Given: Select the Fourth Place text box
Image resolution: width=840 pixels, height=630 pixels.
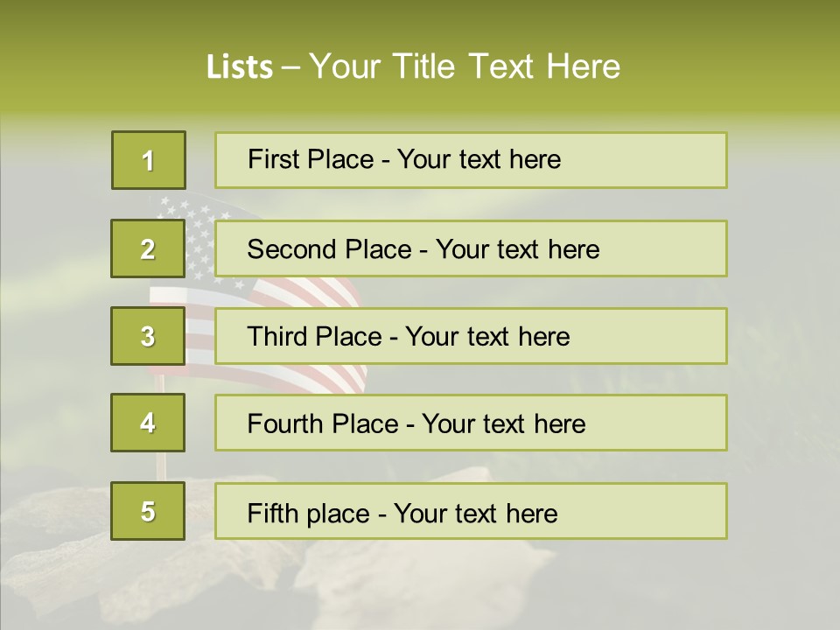Looking at the screenshot, I should pyautogui.click(x=471, y=423).
